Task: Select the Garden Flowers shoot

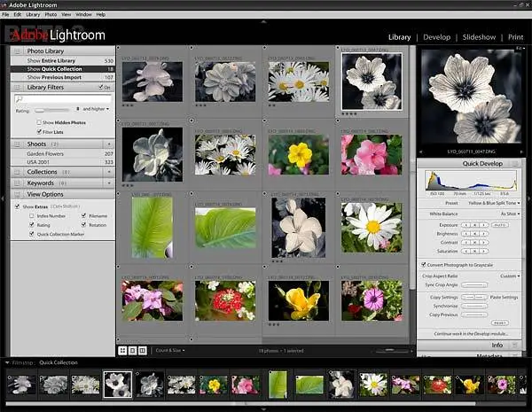Action: click(63, 153)
